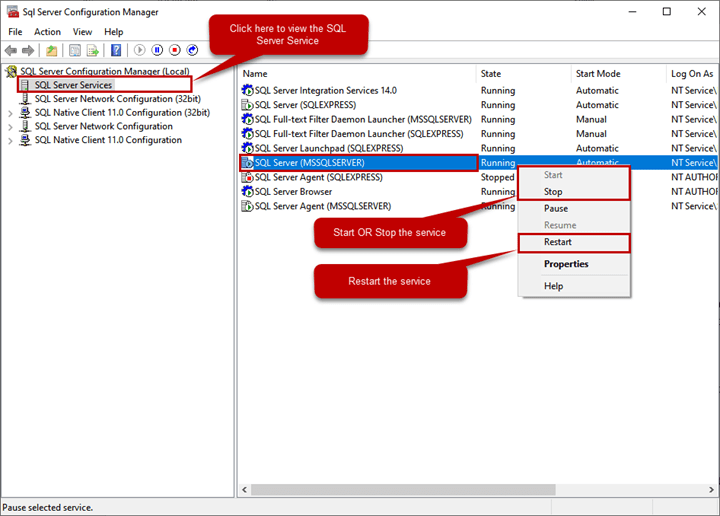Viewport: 720px width, 516px height.
Task: Open the View menu
Action: point(82,32)
